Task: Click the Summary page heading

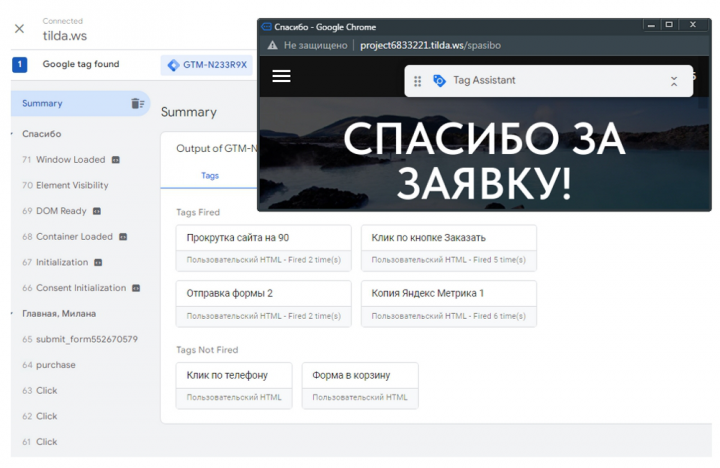Action: coord(189,113)
